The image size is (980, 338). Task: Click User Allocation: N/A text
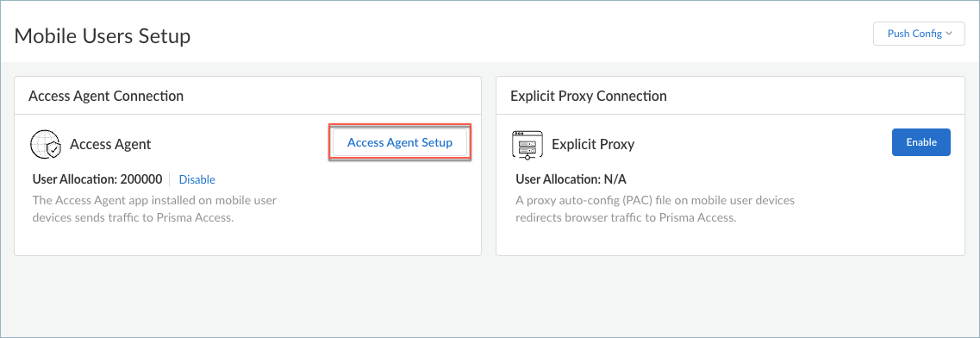click(571, 180)
